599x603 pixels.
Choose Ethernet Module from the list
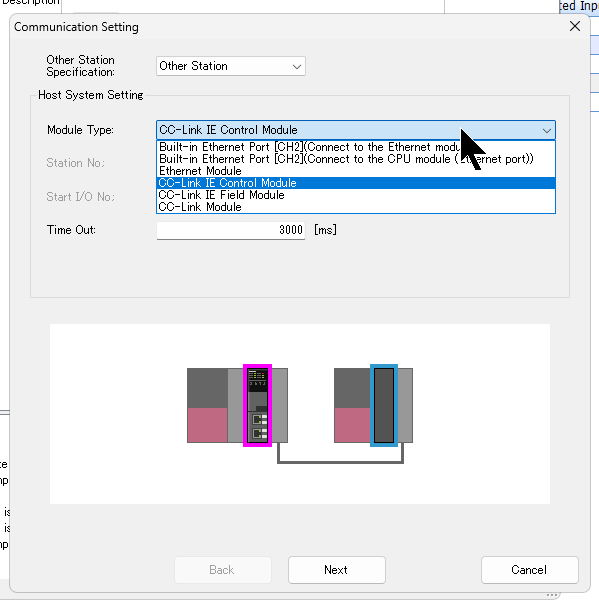coord(356,171)
